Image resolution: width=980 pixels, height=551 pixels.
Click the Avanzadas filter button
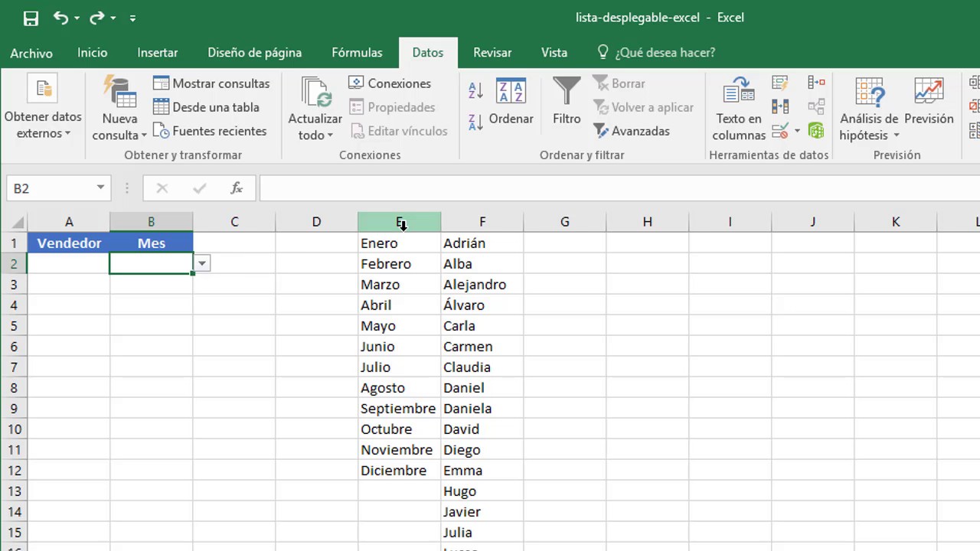[632, 131]
